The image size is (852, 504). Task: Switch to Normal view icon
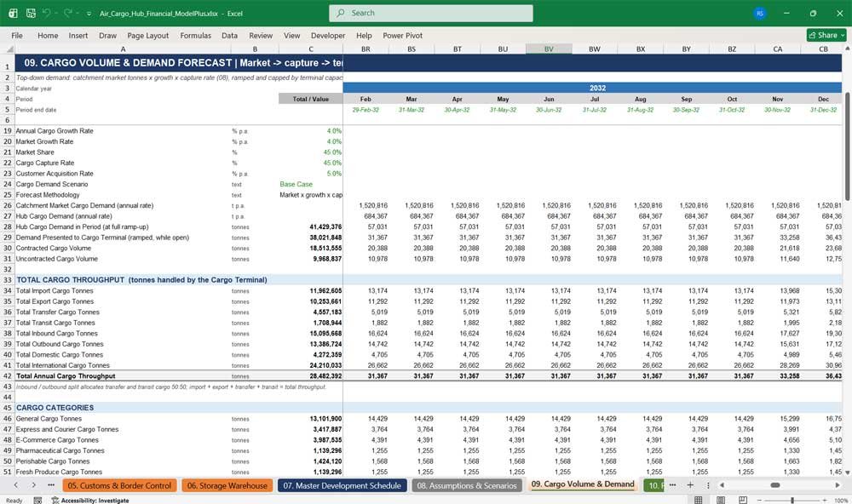pyautogui.click(x=699, y=500)
